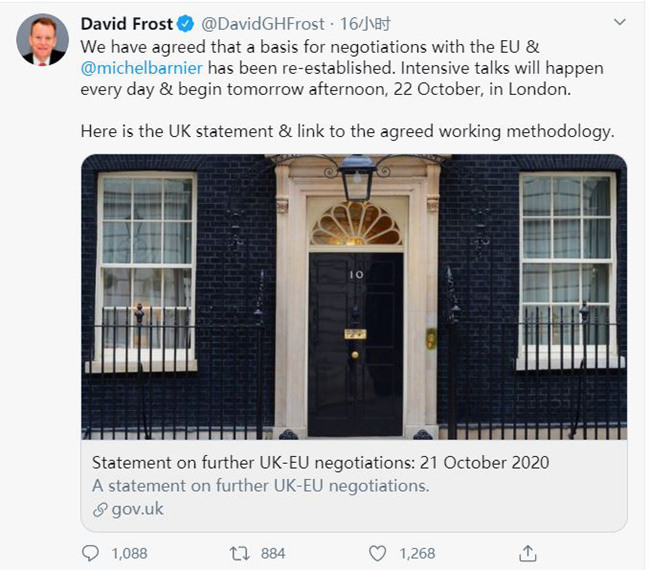Click the reply speech bubble icon
Screen dimensions: 650x570
click(92, 553)
